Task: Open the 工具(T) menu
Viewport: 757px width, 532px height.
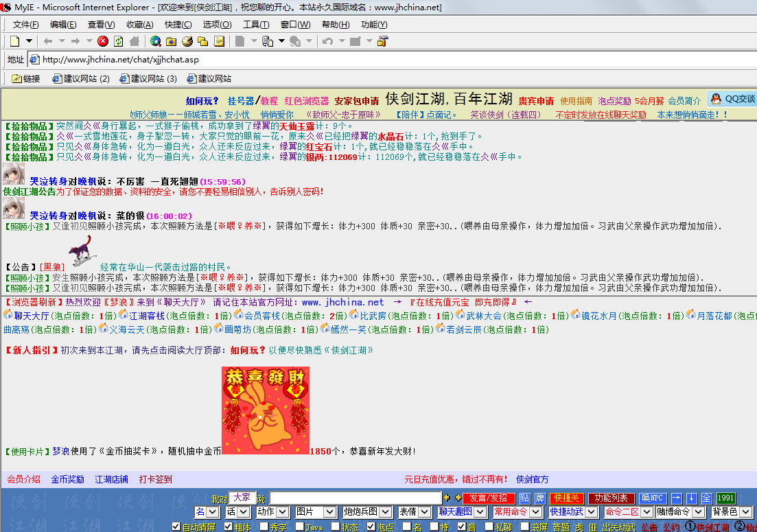Action: [256, 25]
